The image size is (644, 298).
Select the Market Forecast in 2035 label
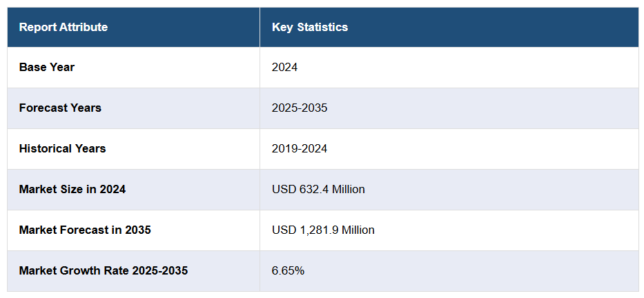85,230
